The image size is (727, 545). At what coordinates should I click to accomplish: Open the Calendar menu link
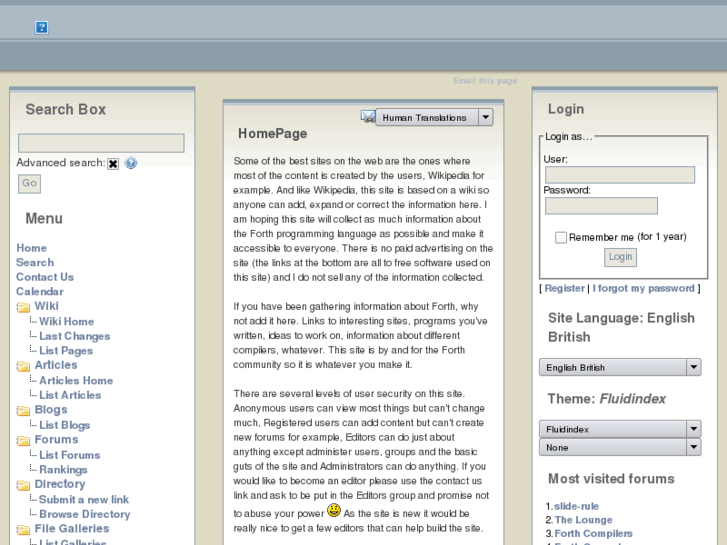(40, 292)
